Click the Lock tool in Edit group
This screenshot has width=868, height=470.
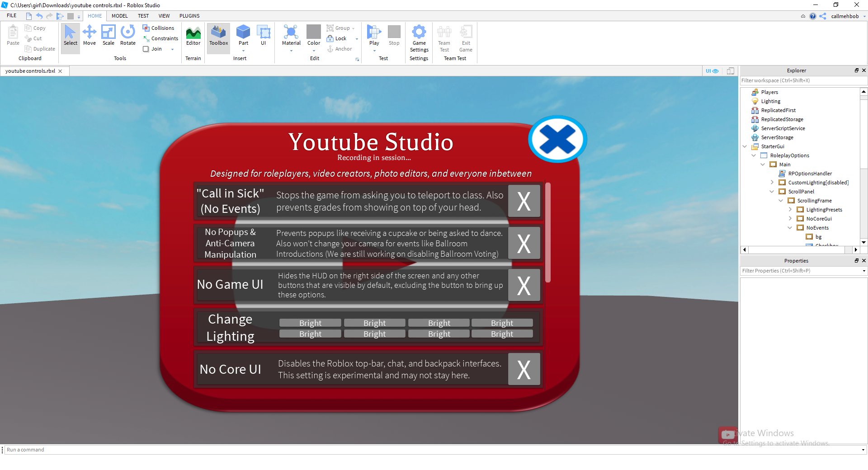[337, 38]
